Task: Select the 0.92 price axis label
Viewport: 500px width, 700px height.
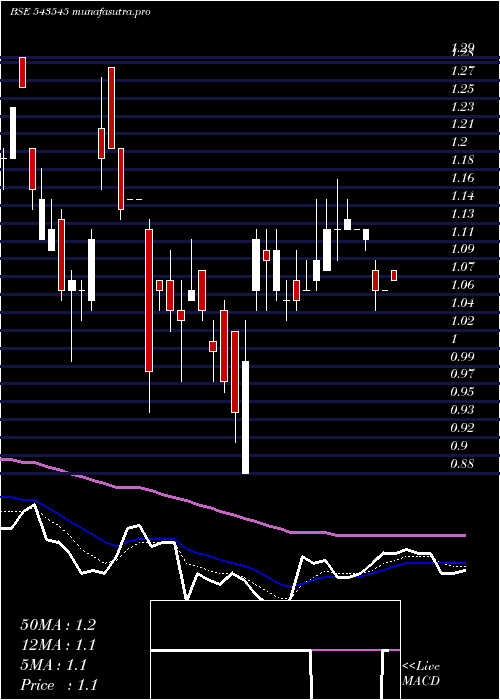Action: [462, 428]
